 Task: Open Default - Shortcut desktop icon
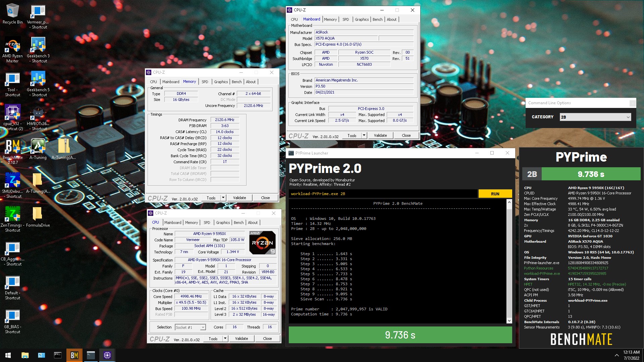pos(12,287)
